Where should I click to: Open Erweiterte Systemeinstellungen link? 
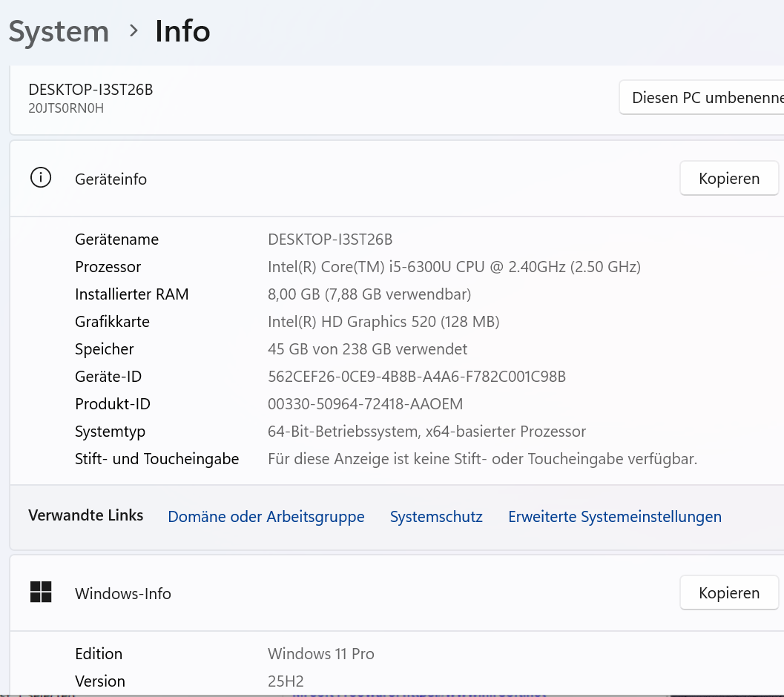click(x=614, y=517)
